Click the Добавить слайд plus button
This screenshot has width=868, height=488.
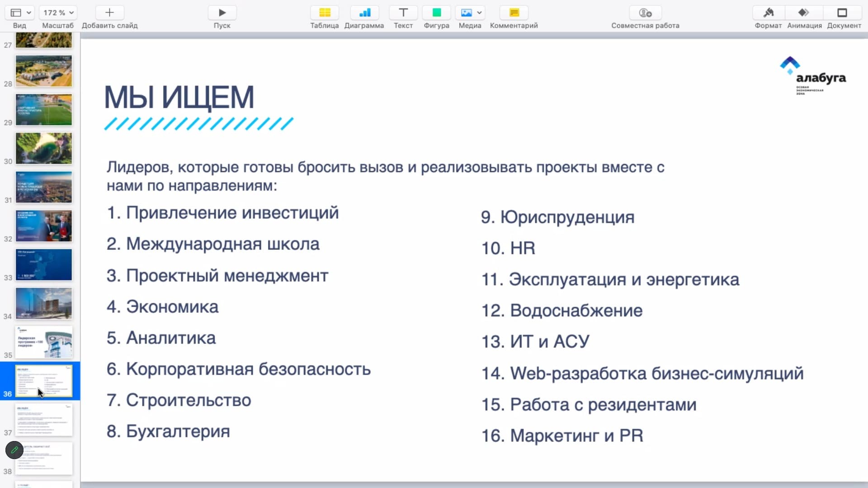point(109,13)
